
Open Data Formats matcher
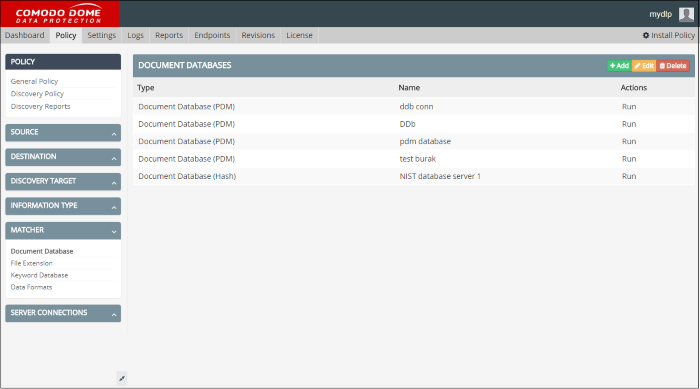(x=31, y=287)
